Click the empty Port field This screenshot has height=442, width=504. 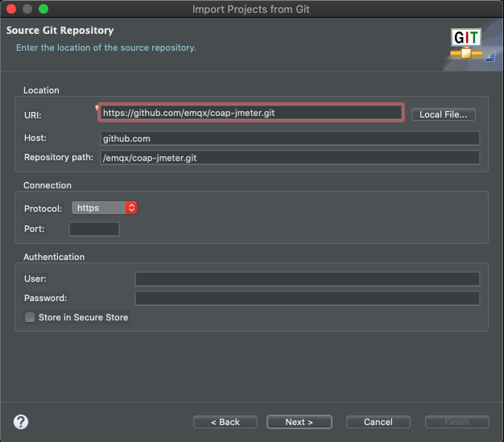click(x=94, y=229)
